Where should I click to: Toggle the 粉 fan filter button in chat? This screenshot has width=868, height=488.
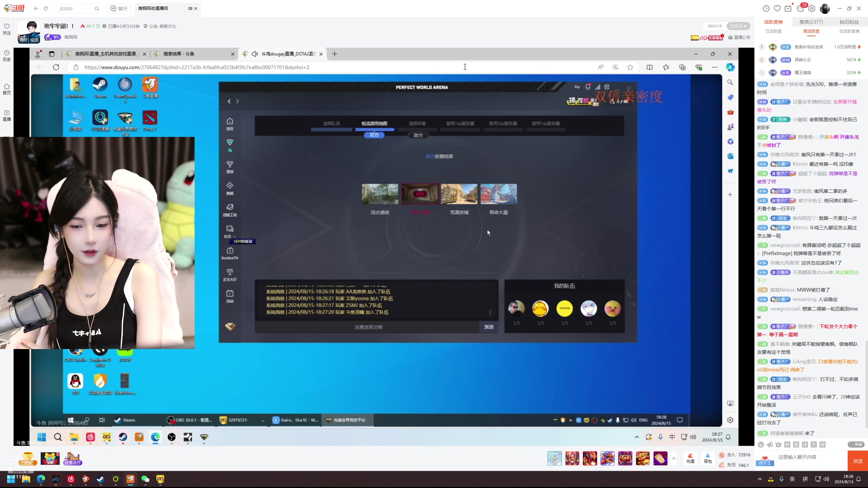pos(787,444)
